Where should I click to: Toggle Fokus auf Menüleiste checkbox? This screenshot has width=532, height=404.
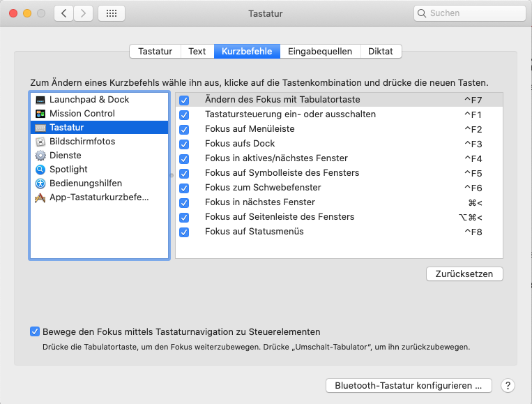click(184, 129)
